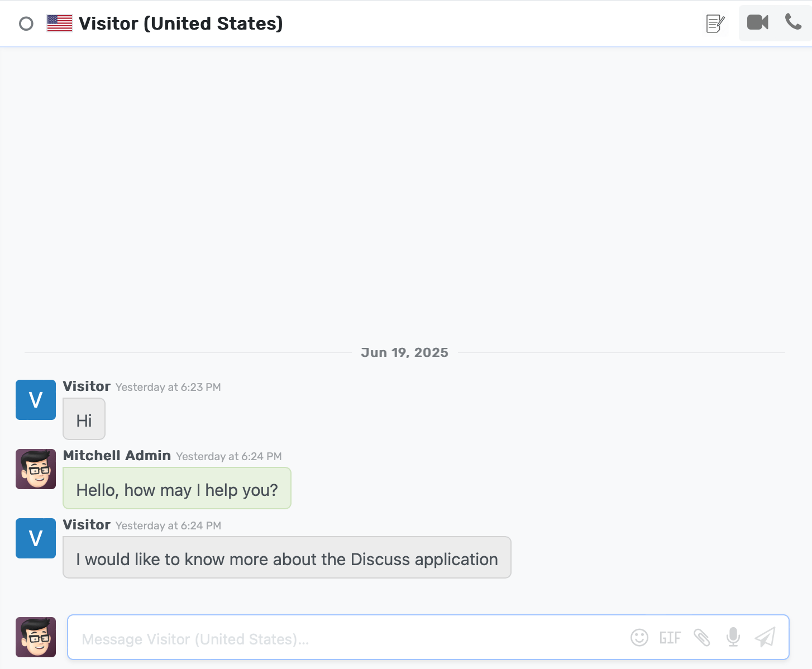
Task: Click the blue Visitor avatar beside the Hi message
Action: click(35, 400)
